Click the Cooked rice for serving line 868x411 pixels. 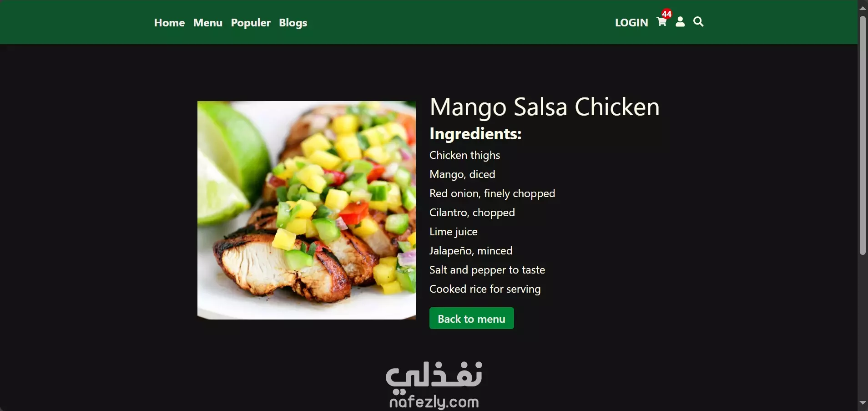tap(485, 289)
